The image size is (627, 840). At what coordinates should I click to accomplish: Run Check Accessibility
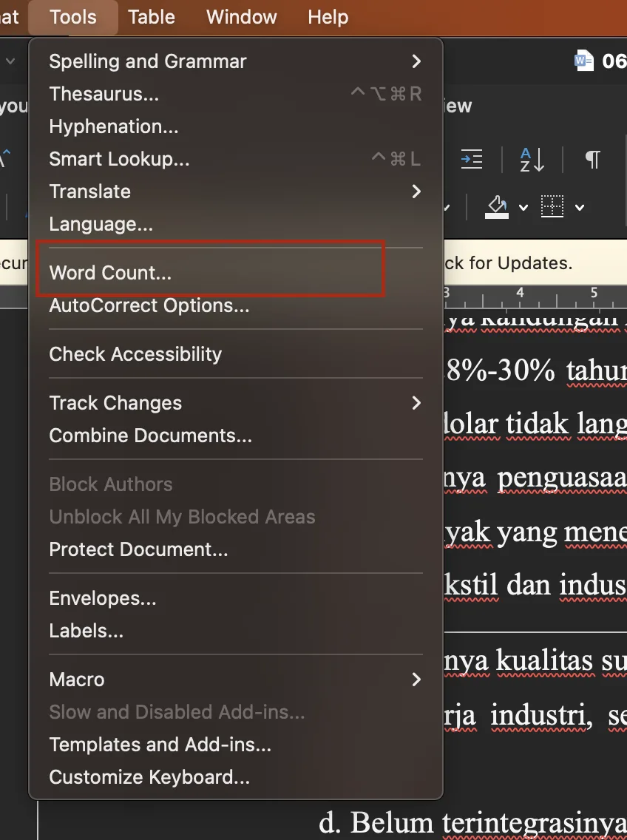(x=135, y=354)
